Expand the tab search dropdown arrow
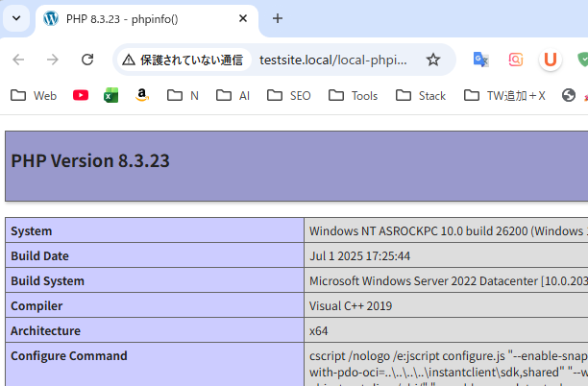 (16, 18)
